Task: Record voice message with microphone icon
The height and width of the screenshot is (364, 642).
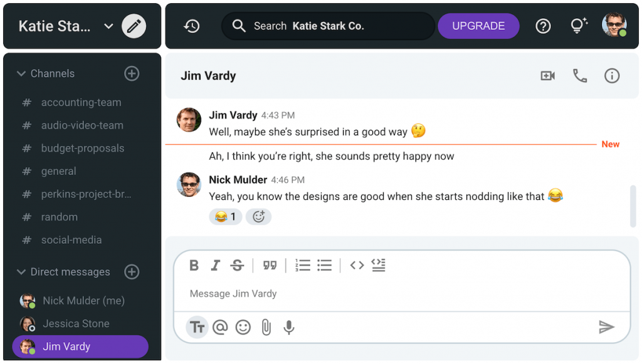Action: [x=288, y=327]
